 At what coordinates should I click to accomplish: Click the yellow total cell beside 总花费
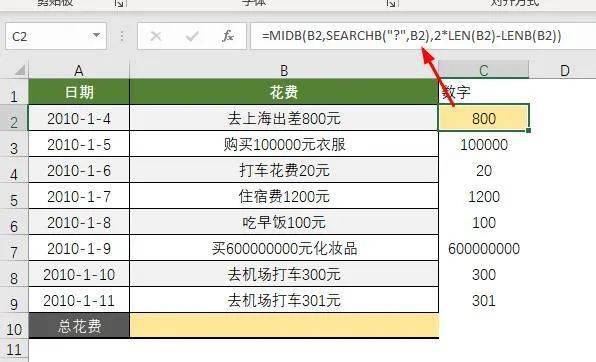(x=284, y=325)
